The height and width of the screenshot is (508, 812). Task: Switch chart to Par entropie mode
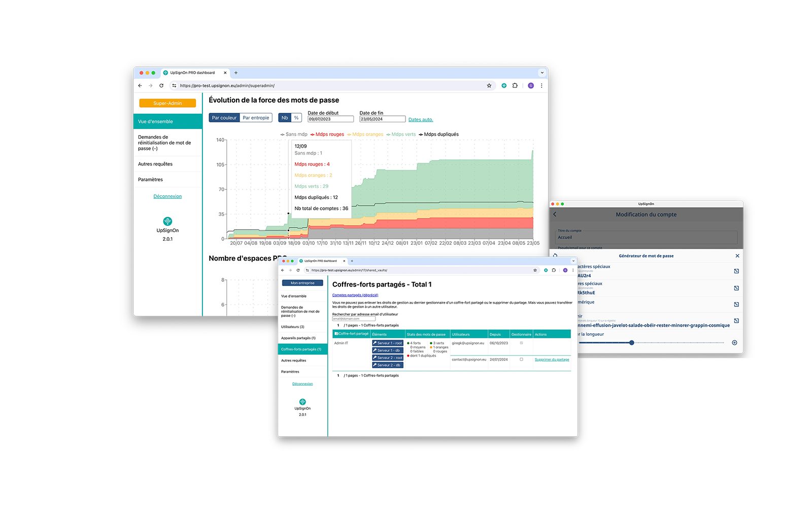(x=256, y=118)
